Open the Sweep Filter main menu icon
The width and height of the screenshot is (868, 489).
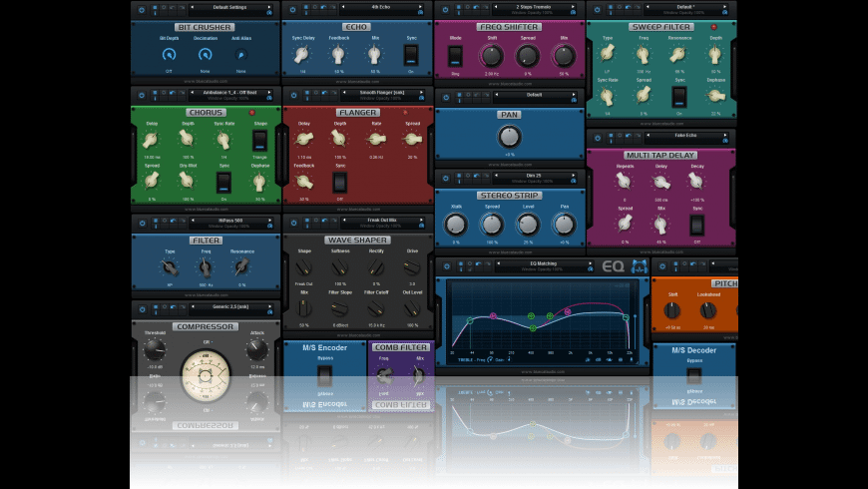point(610,9)
